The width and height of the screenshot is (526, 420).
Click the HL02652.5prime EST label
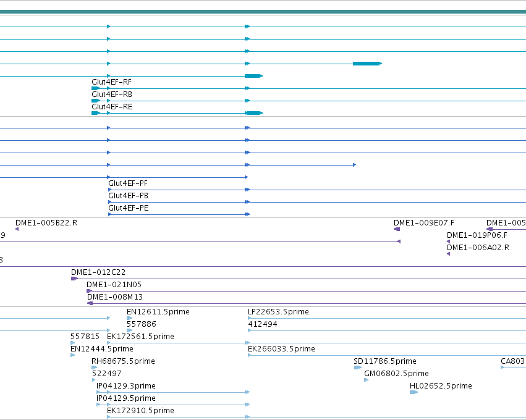click(x=441, y=386)
